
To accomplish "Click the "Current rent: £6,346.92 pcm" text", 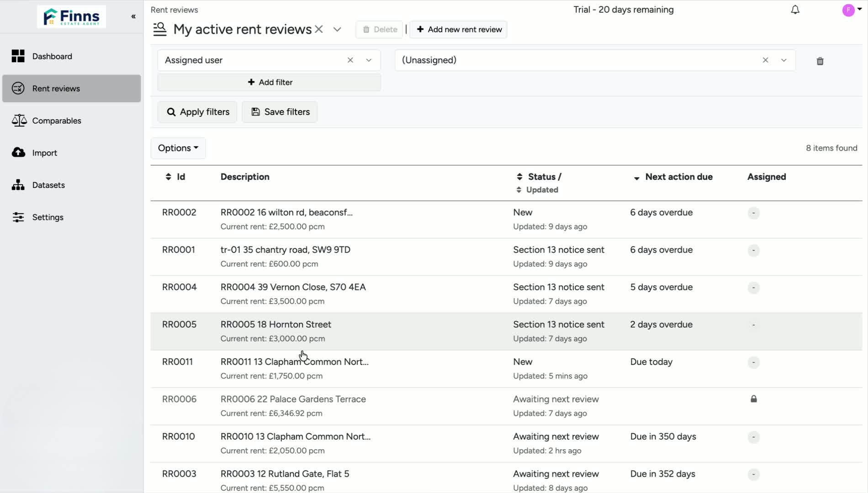I will 271,413.
